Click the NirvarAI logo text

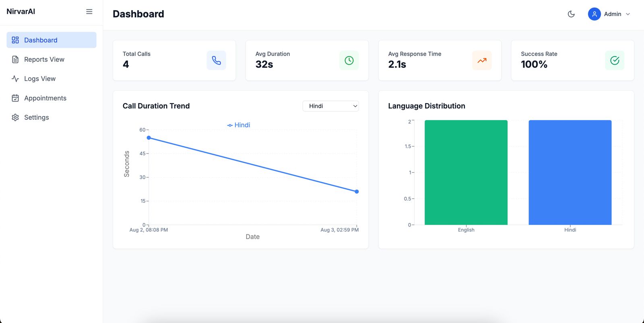click(21, 12)
